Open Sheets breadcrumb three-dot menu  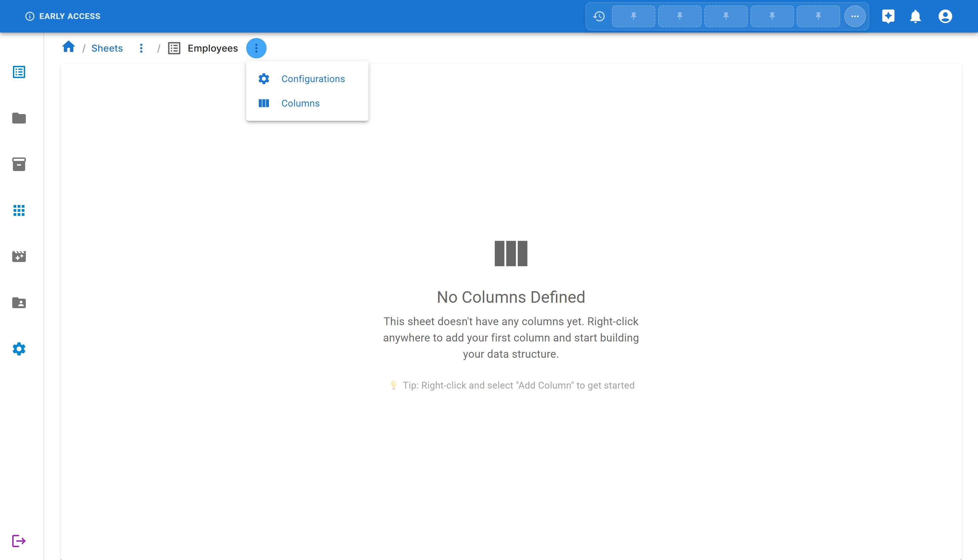point(141,48)
